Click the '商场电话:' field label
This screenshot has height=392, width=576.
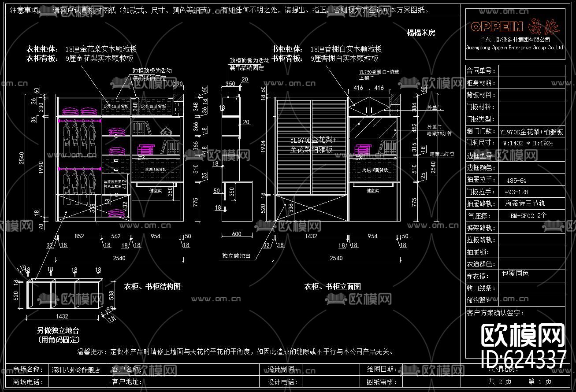pyautogui.click(x=28, y=382)
